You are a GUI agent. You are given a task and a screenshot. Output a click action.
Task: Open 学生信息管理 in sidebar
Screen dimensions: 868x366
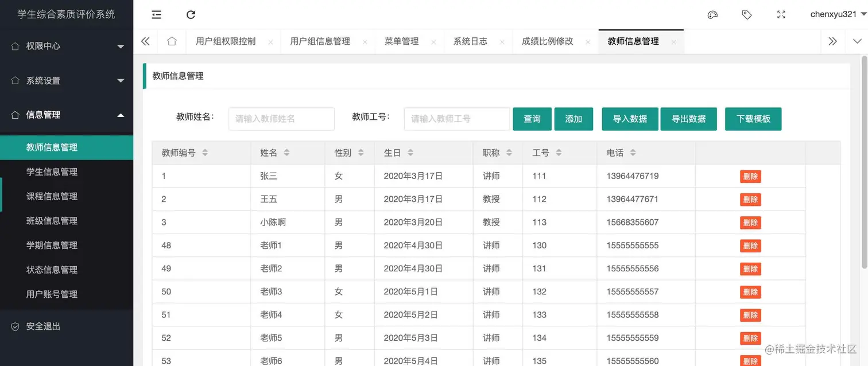[x=67, y=172]
